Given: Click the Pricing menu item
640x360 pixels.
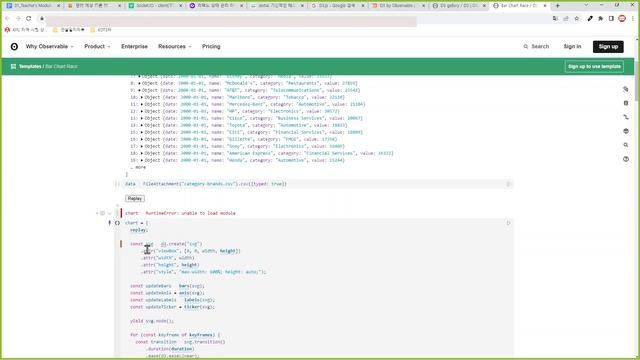Looking at the screenshot, I should (x=211, y=47).
